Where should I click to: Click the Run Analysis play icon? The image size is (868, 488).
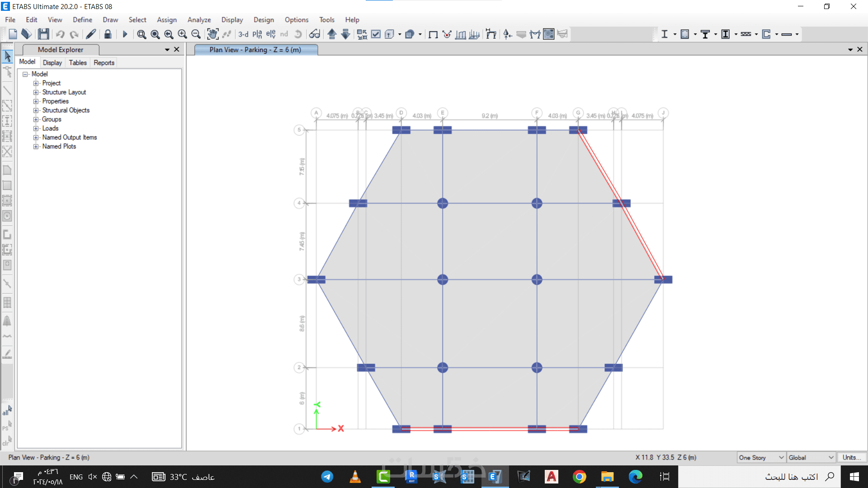tap(125, 34)
